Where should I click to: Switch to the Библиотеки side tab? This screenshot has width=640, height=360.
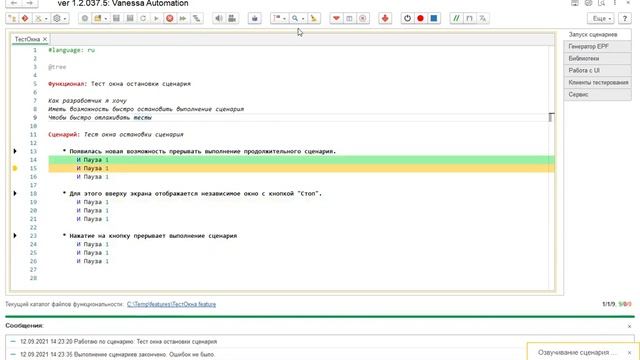[x=597, y=58]
